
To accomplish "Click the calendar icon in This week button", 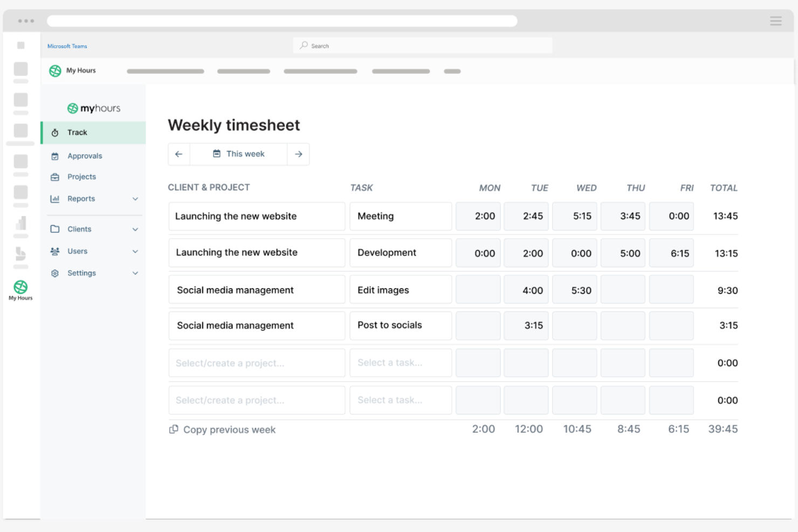I will (x=217, y=154).
